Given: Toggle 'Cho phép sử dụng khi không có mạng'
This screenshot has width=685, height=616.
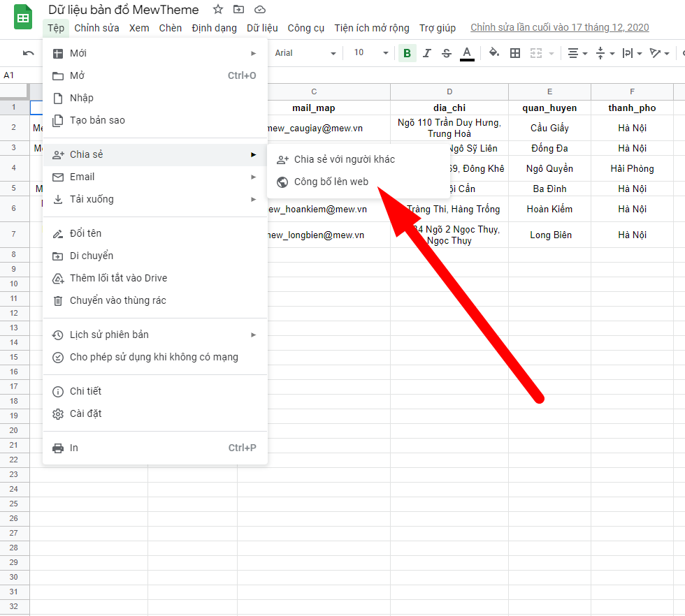Looking at the screenshot, I should 154,357.
